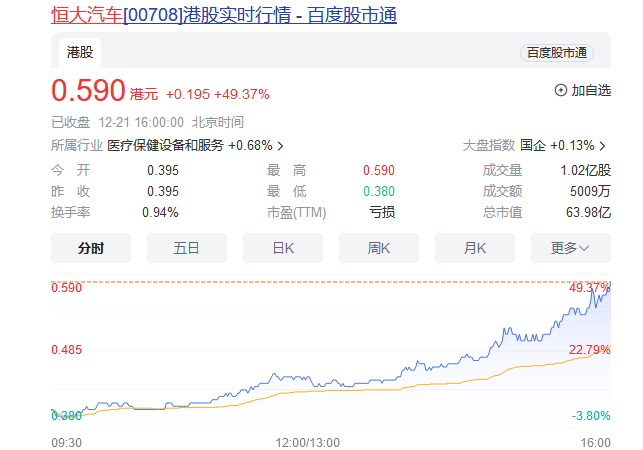Switch to the 五日 chart tab
Screen dimensions: 643x450
[187, 248]
